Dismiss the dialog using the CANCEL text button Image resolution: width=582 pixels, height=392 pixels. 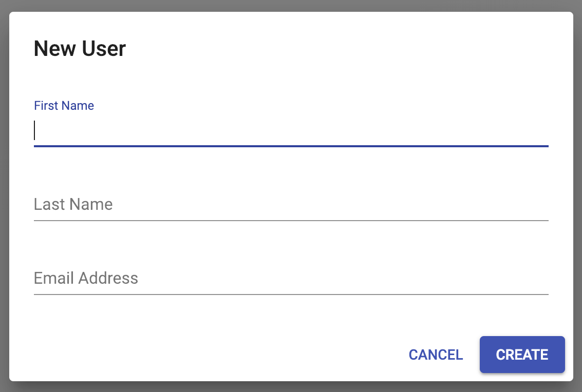tap(436, 355)
